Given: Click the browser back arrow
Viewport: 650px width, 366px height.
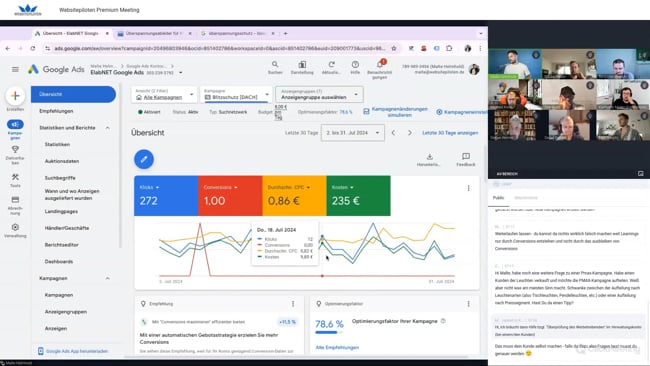Looking at the screenshot, I should pos(8,48).
